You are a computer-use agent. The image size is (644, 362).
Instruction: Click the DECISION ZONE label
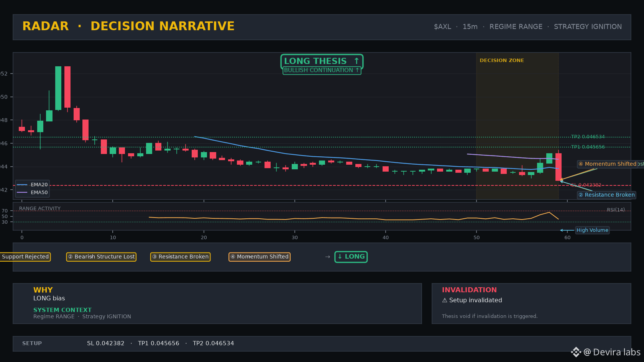coord(501,61)
